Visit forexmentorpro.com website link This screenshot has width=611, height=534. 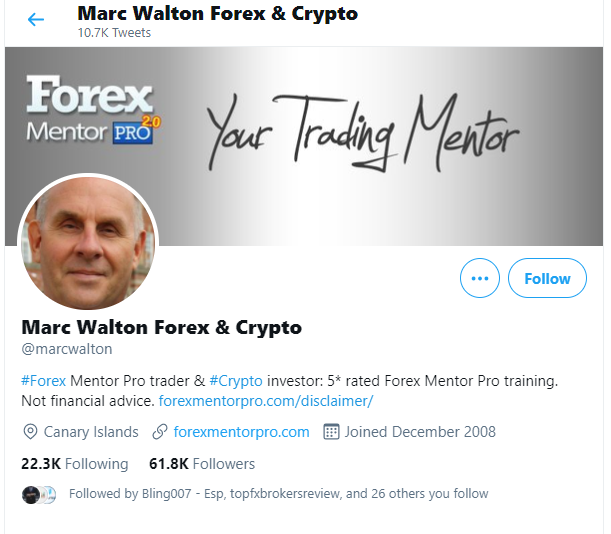coord(242,432)
